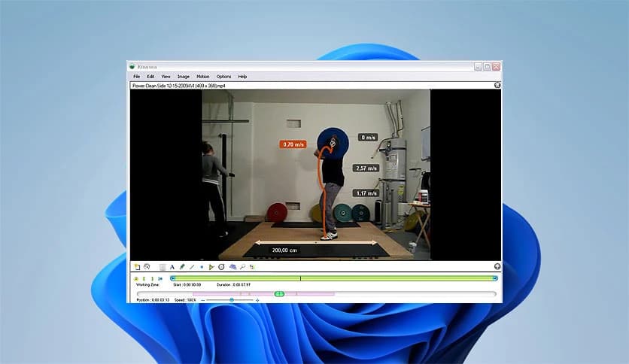Viewport: 629px width, 364px height.
Task: Click the Kinovea icon in title bar
Action: [132, 66]
